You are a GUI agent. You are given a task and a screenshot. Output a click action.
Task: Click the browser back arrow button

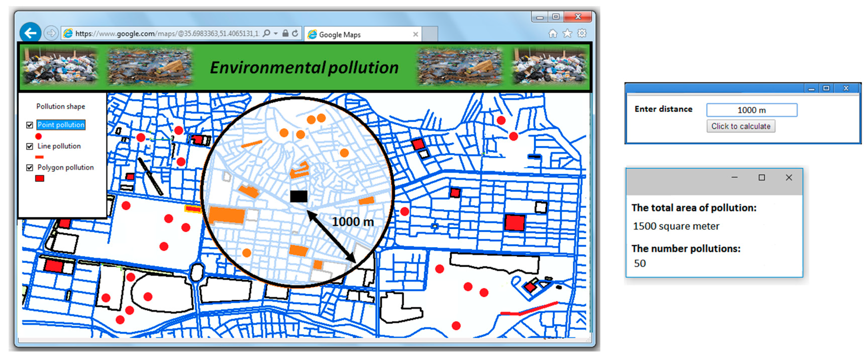click(x=30, y=33)
